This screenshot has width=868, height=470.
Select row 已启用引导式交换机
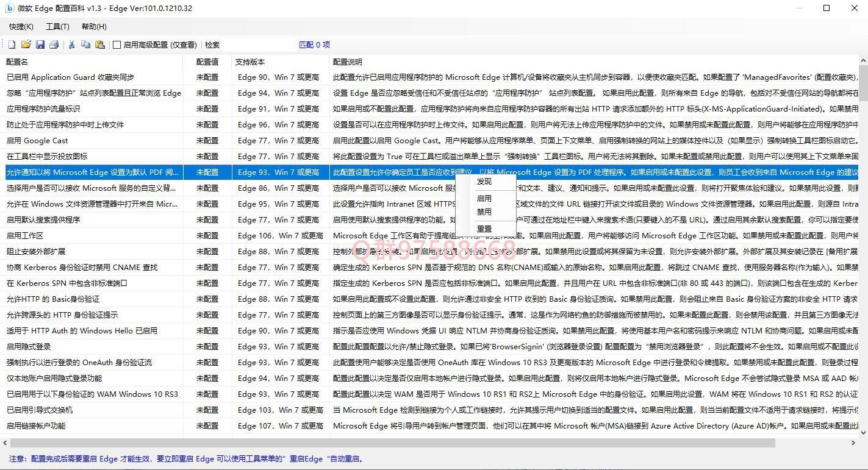coord(431,410)
